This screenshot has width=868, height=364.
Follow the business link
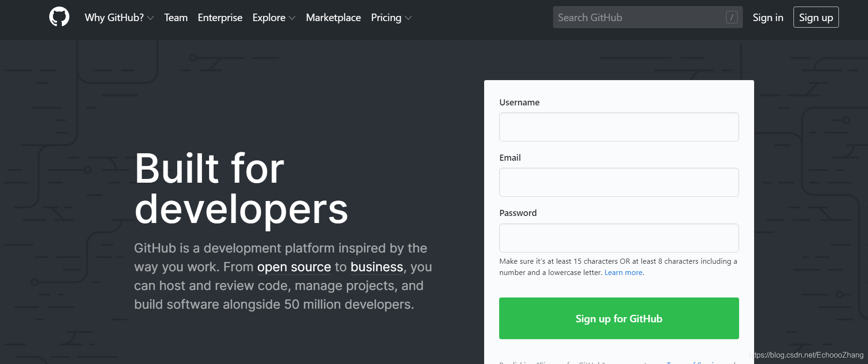377,267
